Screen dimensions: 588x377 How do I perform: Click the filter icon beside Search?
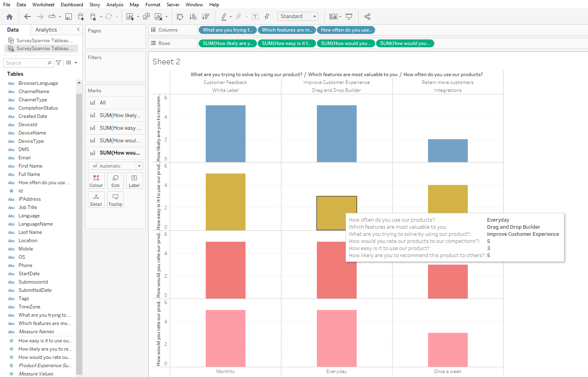[59, 63]
